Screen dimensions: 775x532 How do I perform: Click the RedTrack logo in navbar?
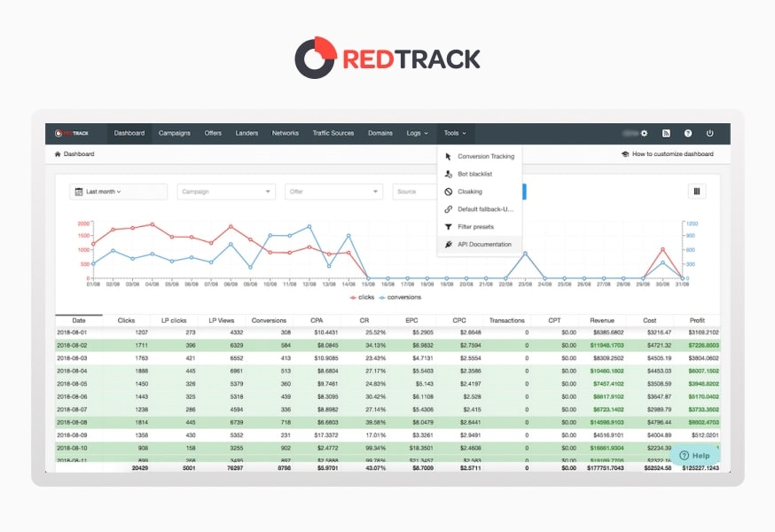[x=72, y=133]
